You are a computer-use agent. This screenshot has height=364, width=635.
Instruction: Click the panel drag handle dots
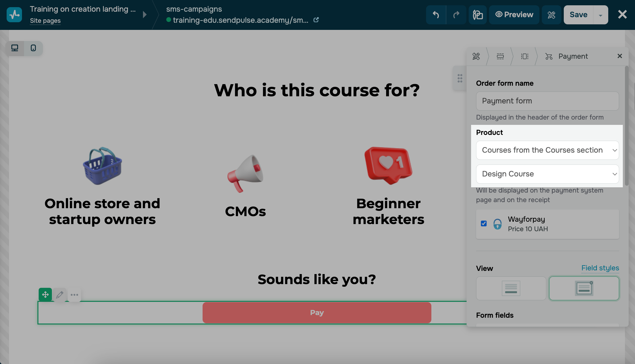[460, 78]
